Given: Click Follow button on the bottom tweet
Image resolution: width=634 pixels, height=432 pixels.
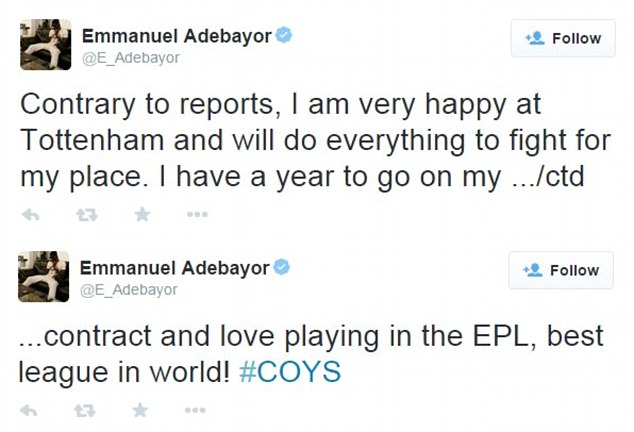Looking at the screenshot, I should click(563, 270).
